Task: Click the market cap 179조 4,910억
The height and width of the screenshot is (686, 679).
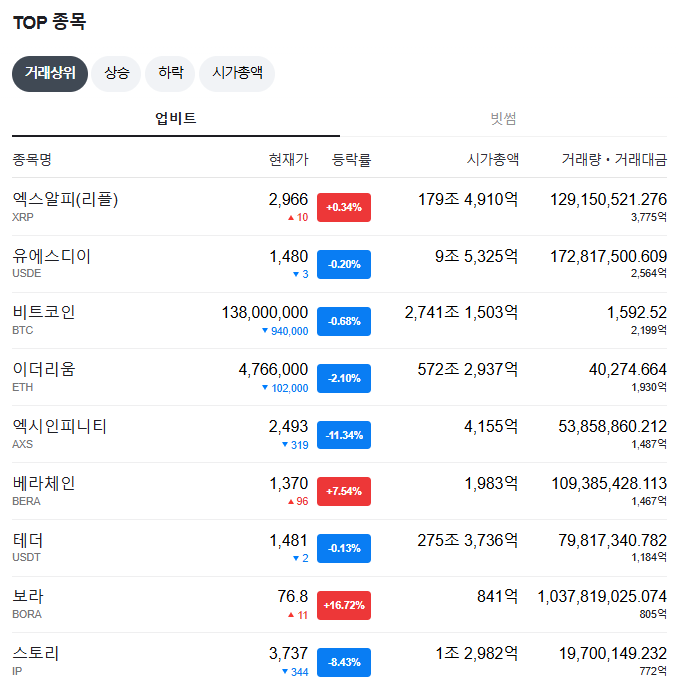Action: tap(468, 200)
